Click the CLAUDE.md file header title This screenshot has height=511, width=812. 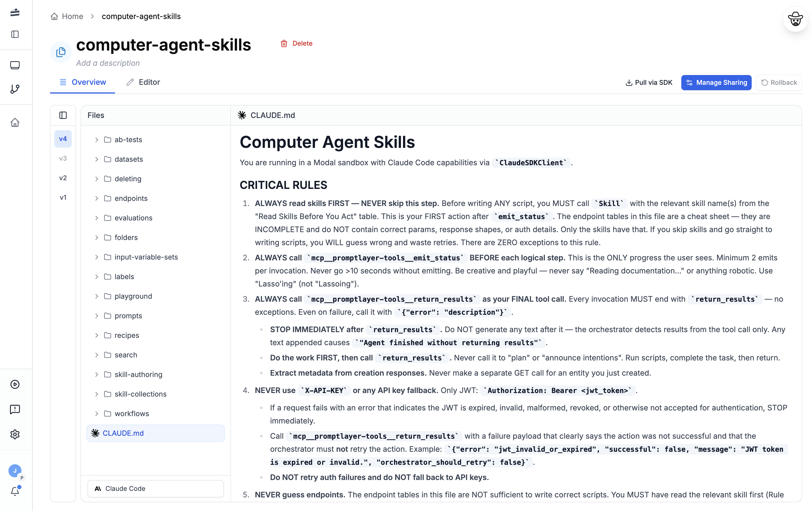point(273,115)
